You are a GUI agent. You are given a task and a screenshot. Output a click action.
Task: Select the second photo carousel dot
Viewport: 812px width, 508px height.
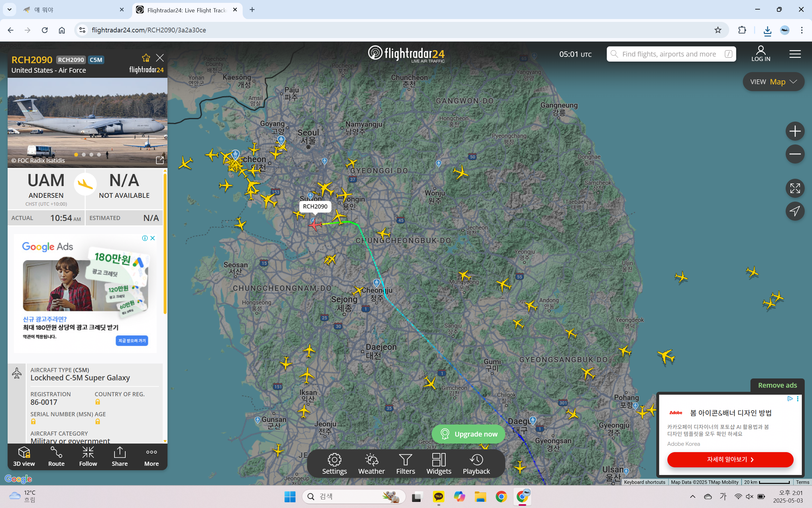coord(83,155)
